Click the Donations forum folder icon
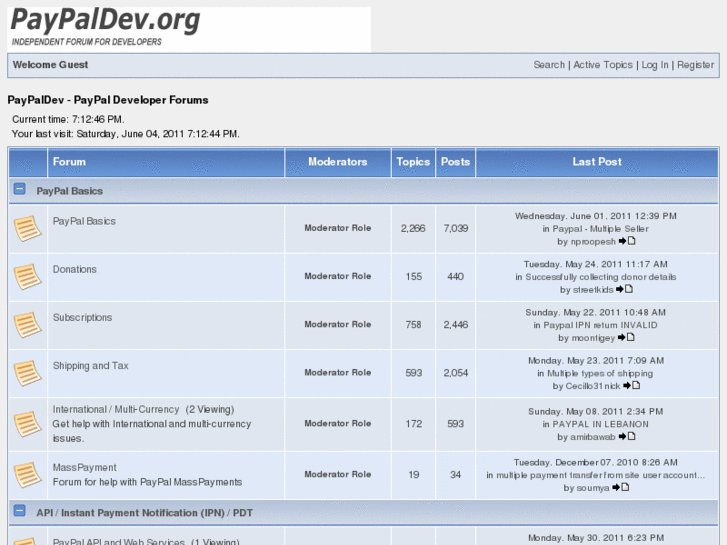Image resolution: width=727 pixels, height=545 pixels. 27,276
